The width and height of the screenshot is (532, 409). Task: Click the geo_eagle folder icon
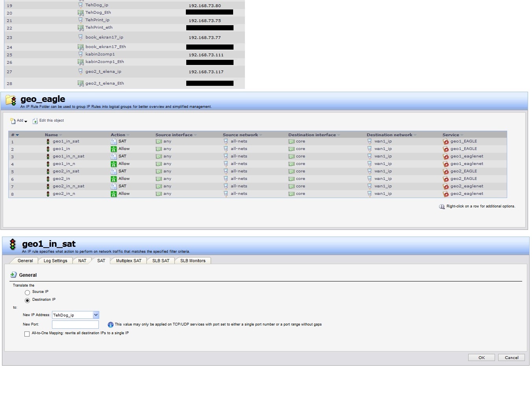tap(11, 100)
